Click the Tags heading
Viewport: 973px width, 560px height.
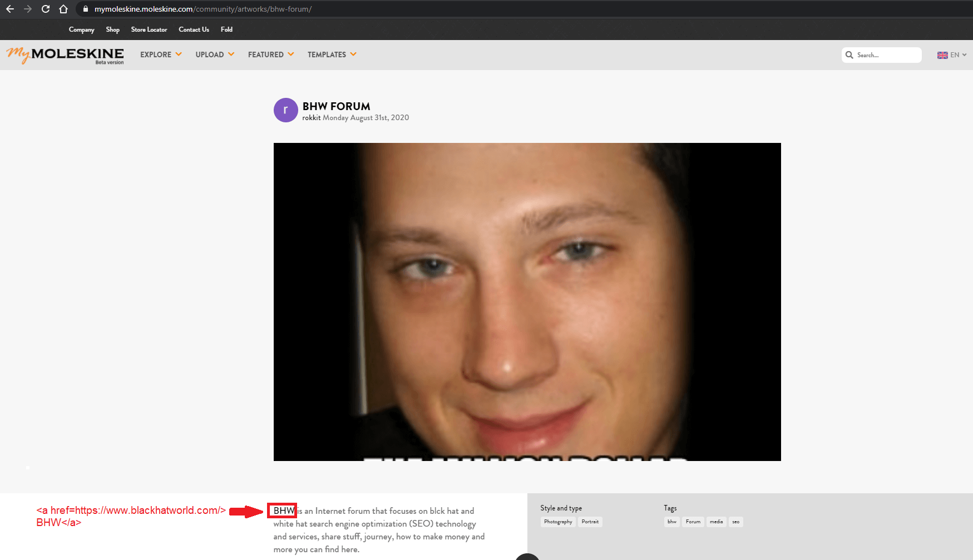click(x=670, y=508)
